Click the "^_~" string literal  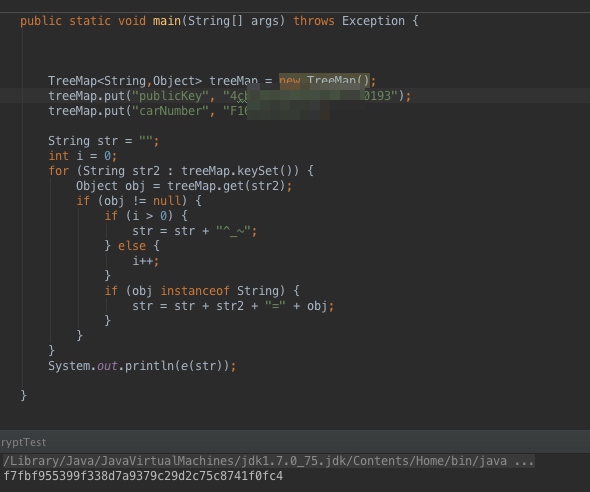233,231
